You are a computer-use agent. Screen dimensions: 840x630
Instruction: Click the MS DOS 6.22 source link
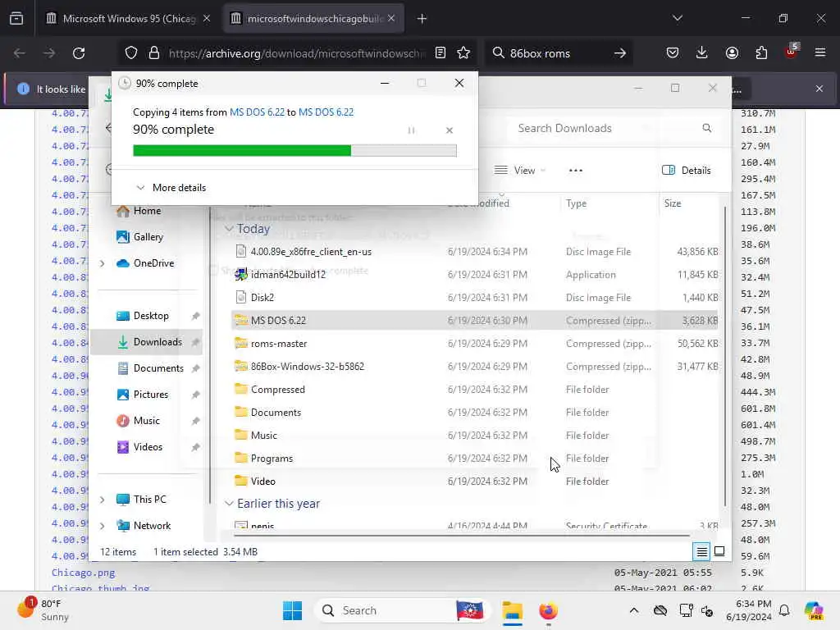pos(257,112)
